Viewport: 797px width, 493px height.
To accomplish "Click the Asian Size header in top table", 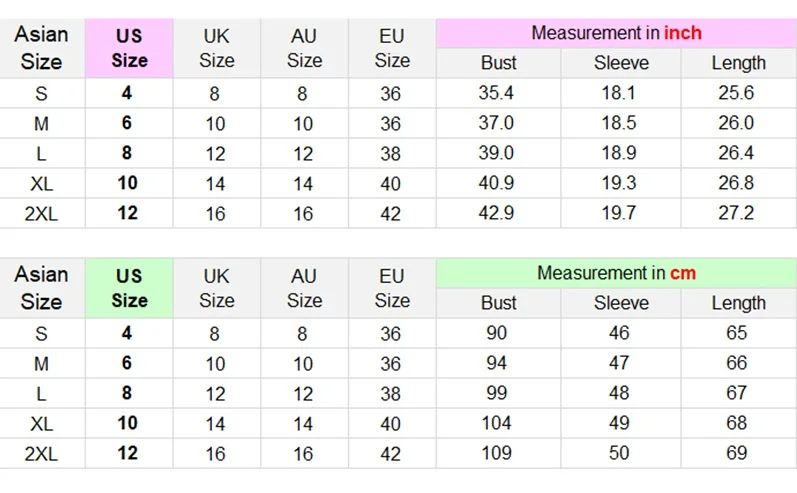I will (42, 48).
